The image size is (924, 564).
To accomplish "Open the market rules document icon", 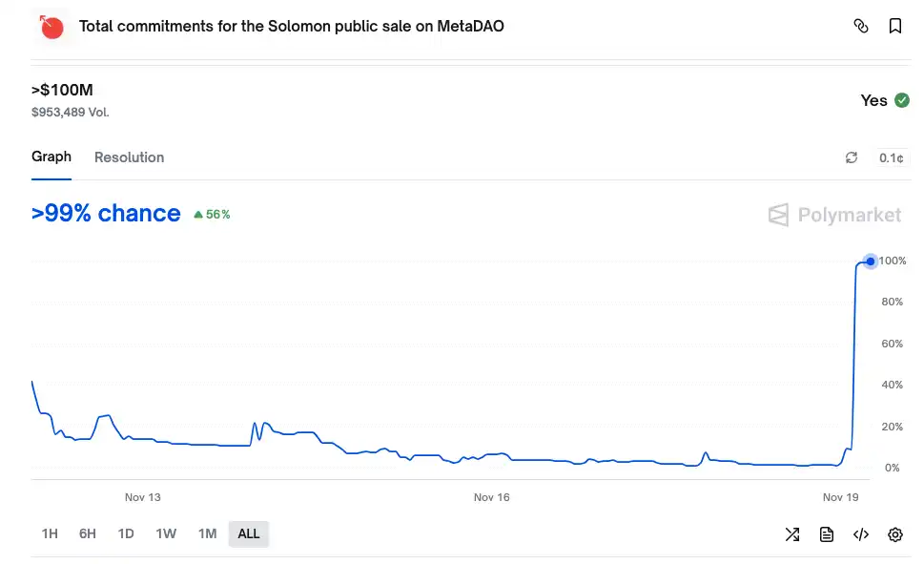I will tap(826, 534).
